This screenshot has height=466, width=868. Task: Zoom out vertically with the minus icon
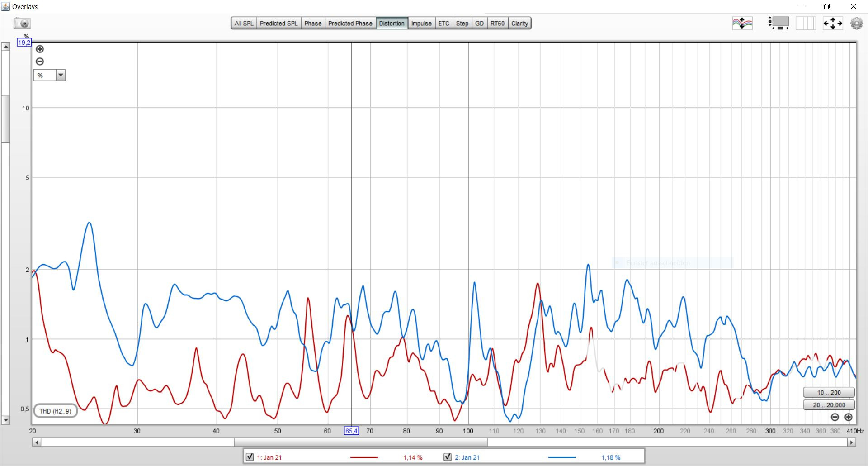(x=40, y=62)
